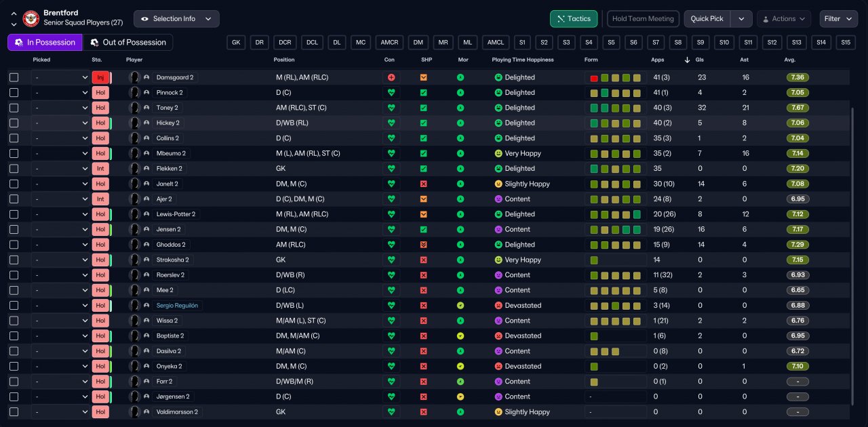Screen dimensions: 868x427
Task: Open the Tactics button
Action: (x=574, y=19)
